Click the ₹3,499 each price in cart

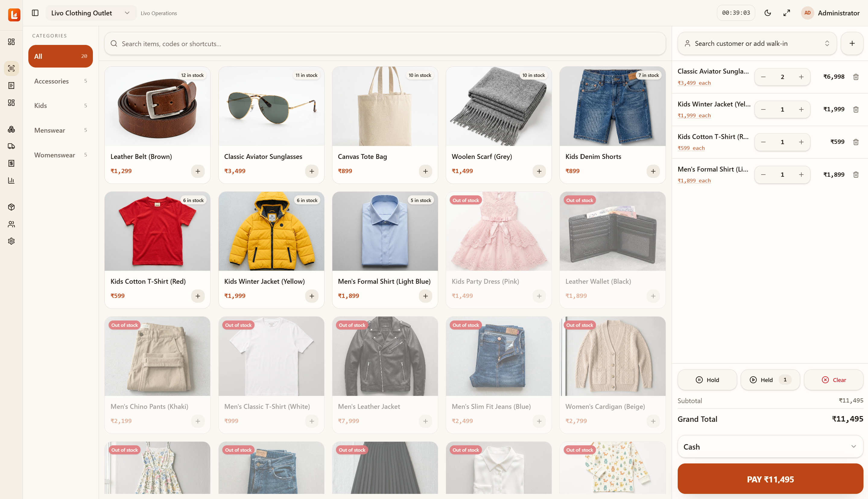pyautogui.click(x=694, y=83)
